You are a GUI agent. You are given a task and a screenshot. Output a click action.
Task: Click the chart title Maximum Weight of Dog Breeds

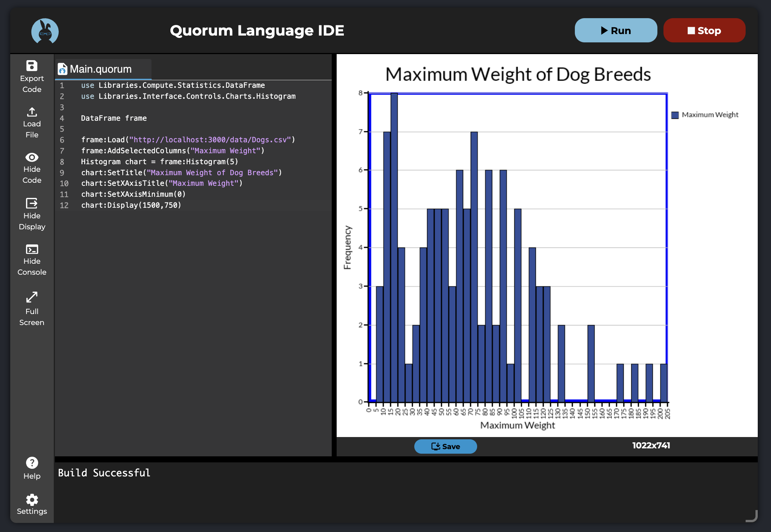(518, 75)
